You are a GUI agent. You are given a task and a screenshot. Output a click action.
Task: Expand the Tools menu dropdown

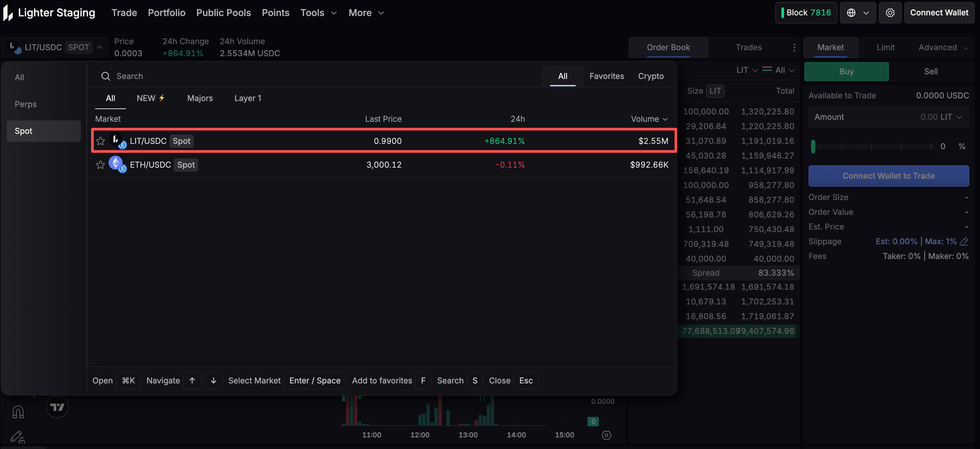click(x=319, y=13)
